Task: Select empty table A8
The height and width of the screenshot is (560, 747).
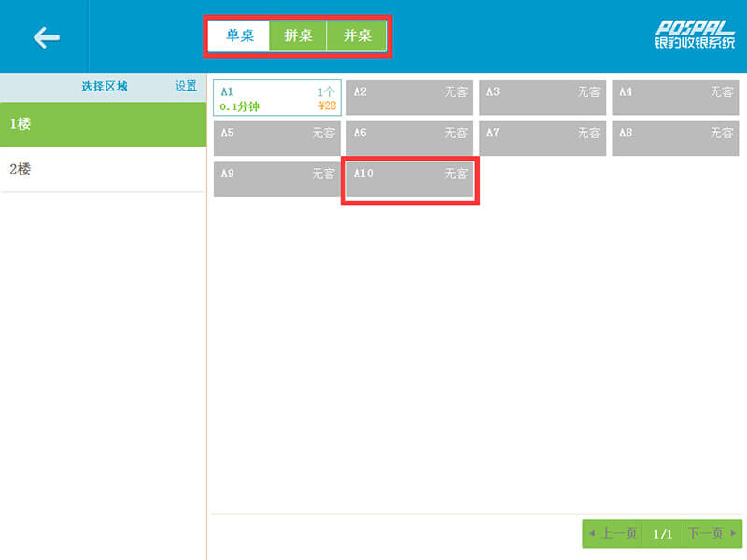Action: [x=676, y=139]
